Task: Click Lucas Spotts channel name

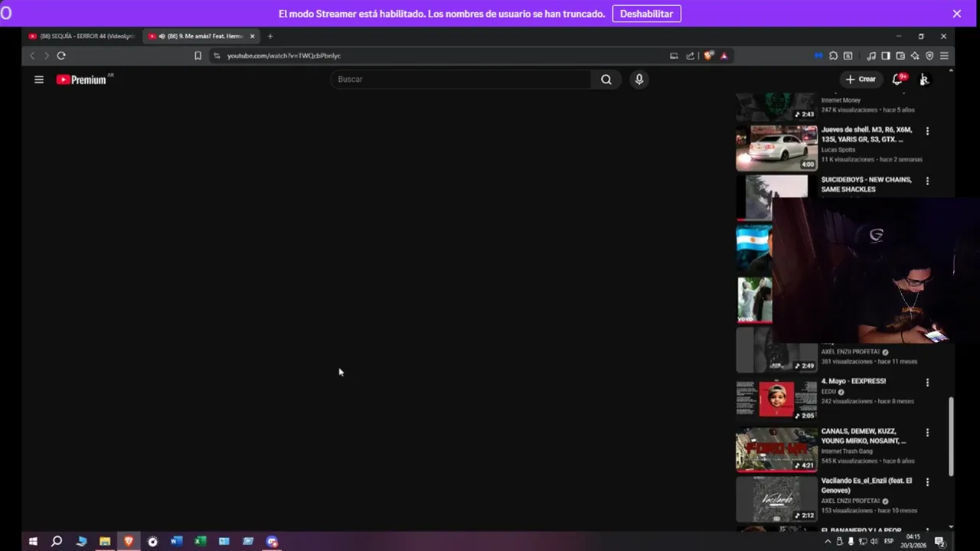Action: pyautogui.click(x=838, y=150)
